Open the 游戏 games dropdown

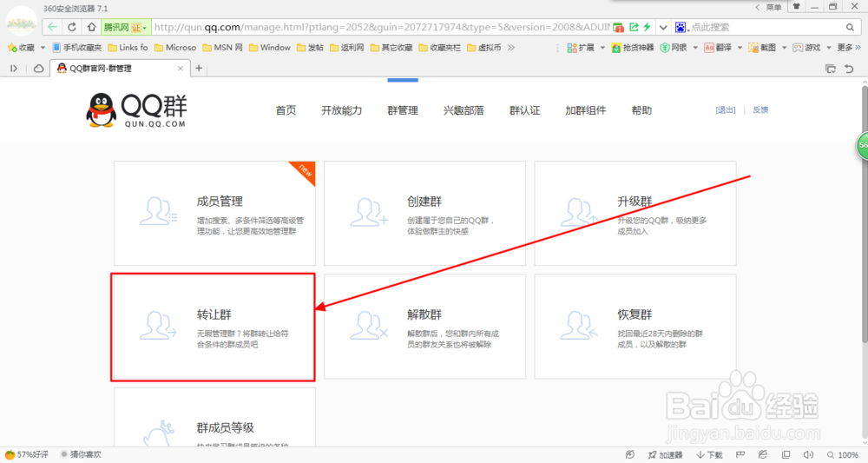point(812,48)
